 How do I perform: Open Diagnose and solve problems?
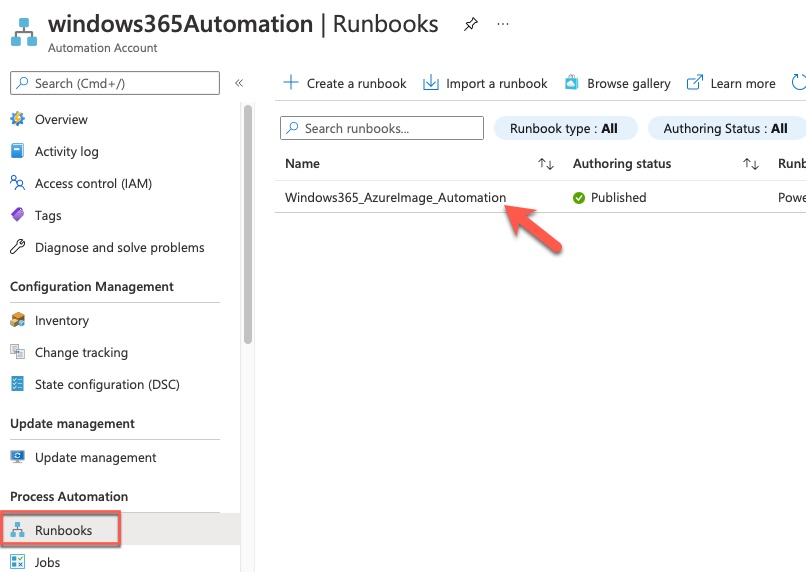point(120,248)
